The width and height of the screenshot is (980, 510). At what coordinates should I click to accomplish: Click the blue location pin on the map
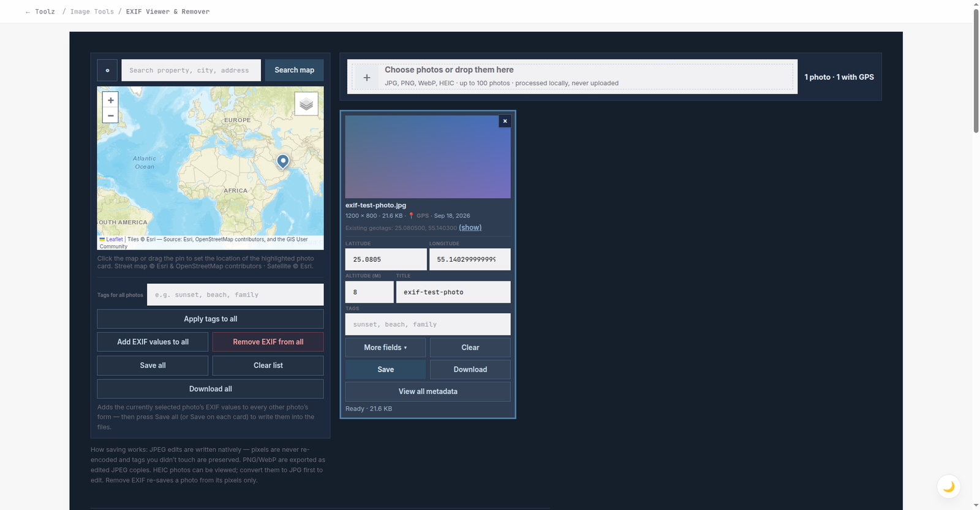click(x=282, y=161)
